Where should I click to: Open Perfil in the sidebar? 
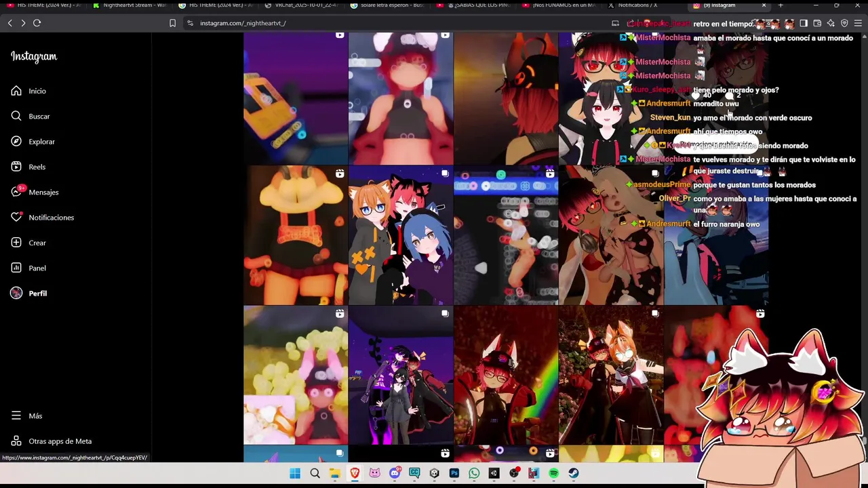28,293
